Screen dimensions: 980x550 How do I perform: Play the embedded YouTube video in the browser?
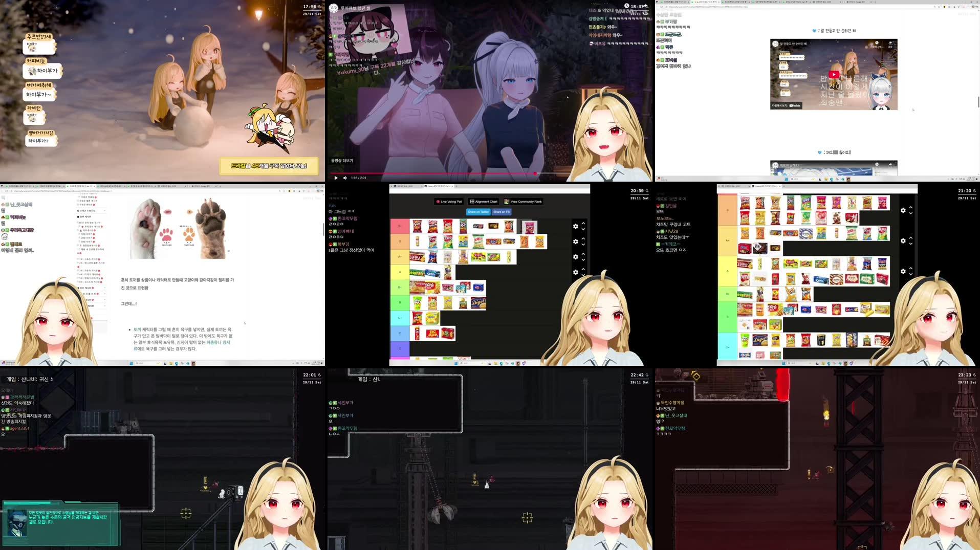[834, 75]
